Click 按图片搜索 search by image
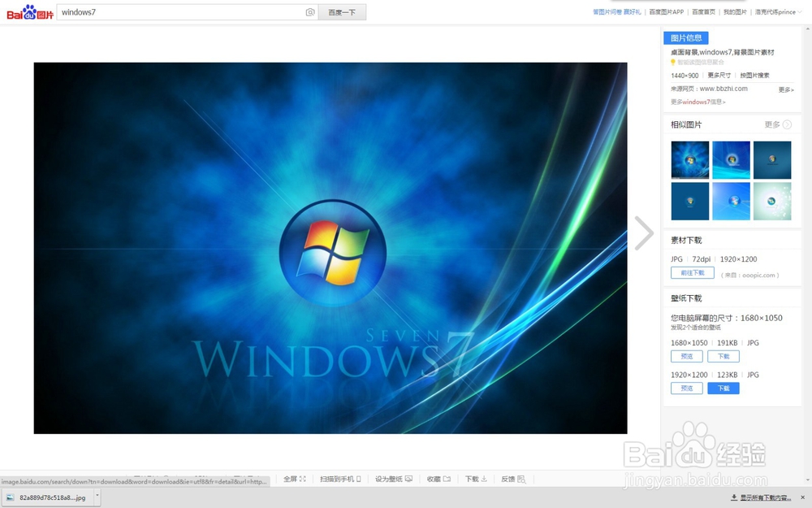Image resolution: width=812 pixels, height=508 pixels. click(x=754, y=75)
